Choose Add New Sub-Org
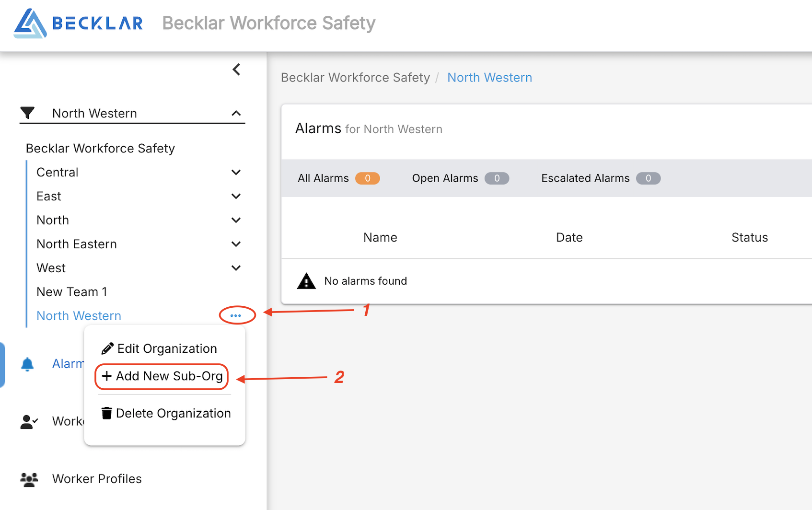Image resolution: width=812 pixels, height=510 pixels. point(162,376)
